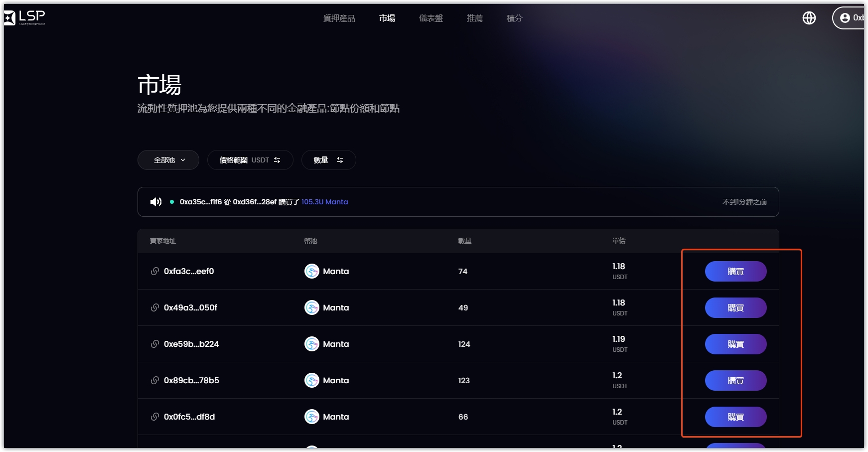The height and width of the screenshot is (452, 868).
Task: Click link icon beside 0x89cb...78b5
Action: click(155, 380)
